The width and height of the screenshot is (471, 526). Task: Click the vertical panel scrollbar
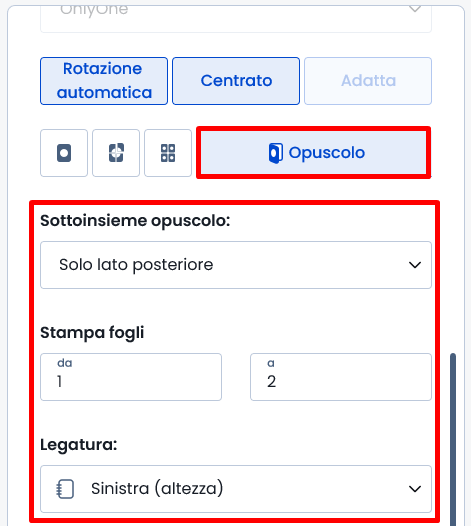click(x=453, y=439)
